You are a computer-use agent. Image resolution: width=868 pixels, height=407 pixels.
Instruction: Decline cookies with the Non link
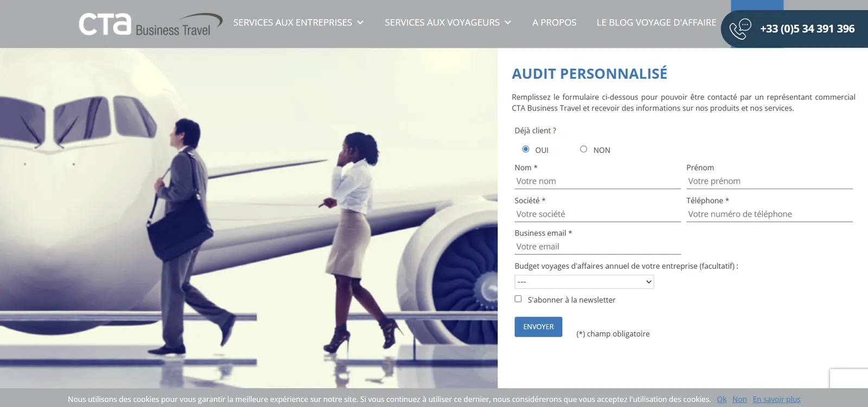(739, 399)
